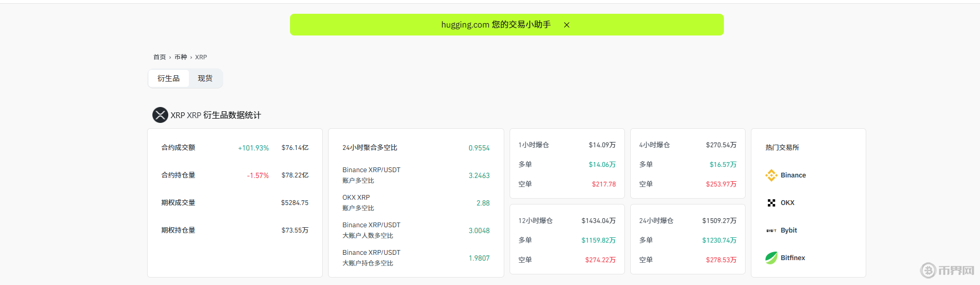Click the 1小时爆仓 card title

click(x=533, y=145)
